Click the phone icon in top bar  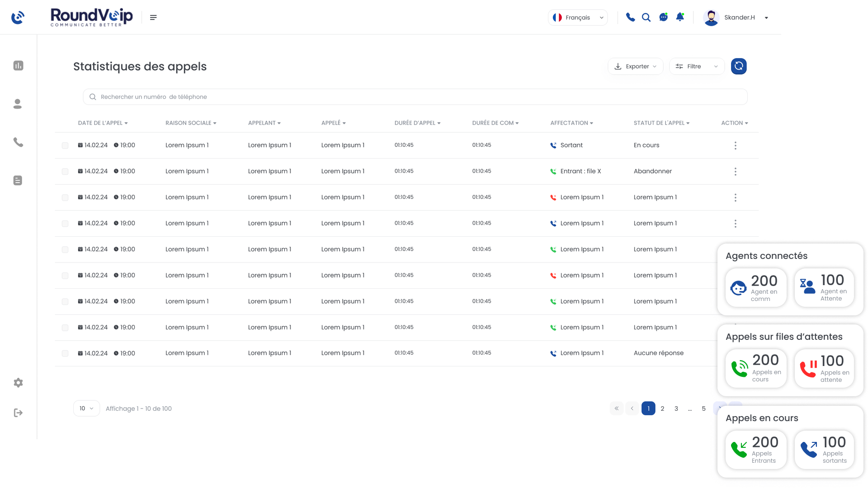(x=630, y=17)
